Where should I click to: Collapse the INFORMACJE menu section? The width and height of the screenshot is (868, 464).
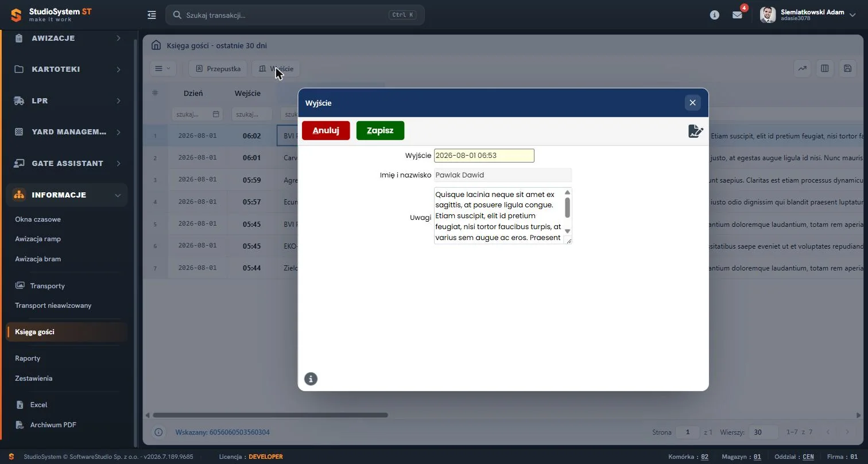[x=67, y=195]
